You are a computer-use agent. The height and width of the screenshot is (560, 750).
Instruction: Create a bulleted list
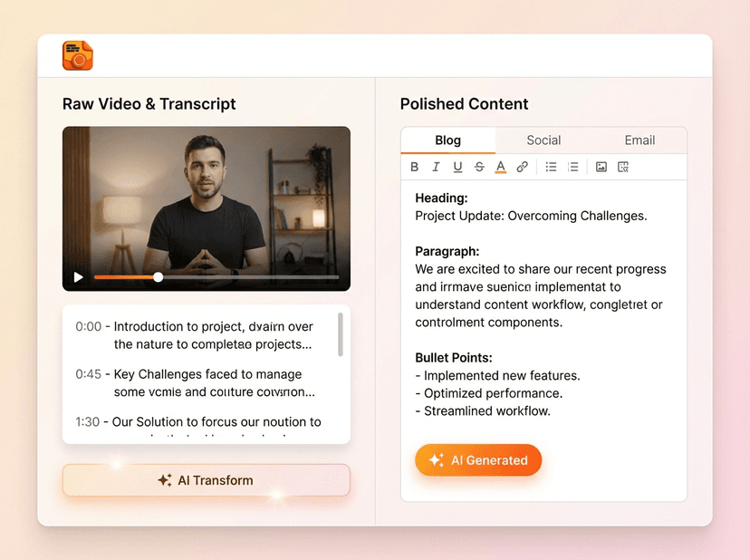[x=551, y=167]
